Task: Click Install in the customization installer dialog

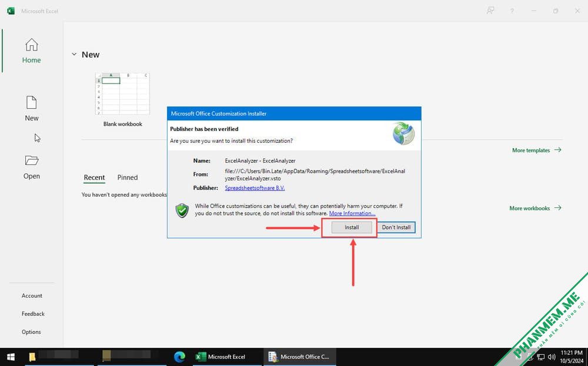Action: [352, 227]
